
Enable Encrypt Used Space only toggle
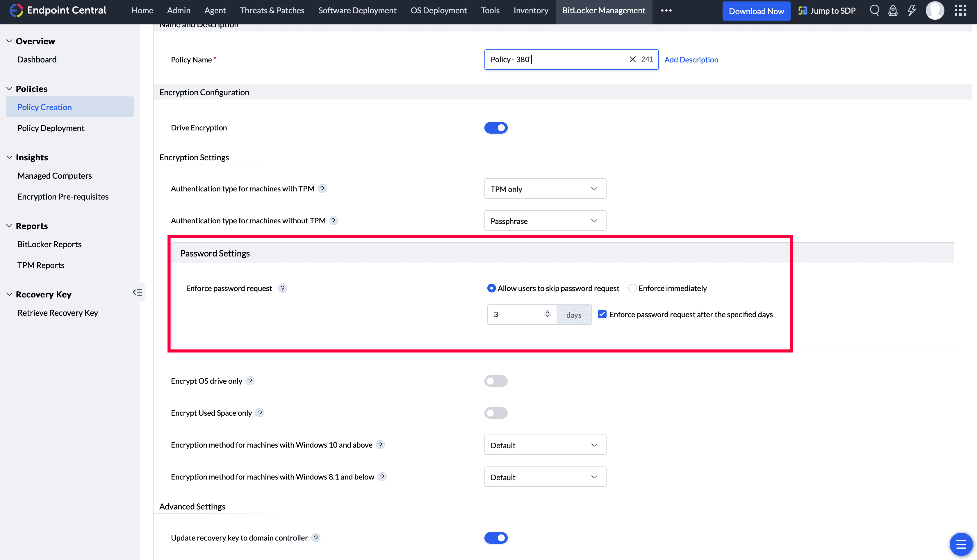[496, 413]
